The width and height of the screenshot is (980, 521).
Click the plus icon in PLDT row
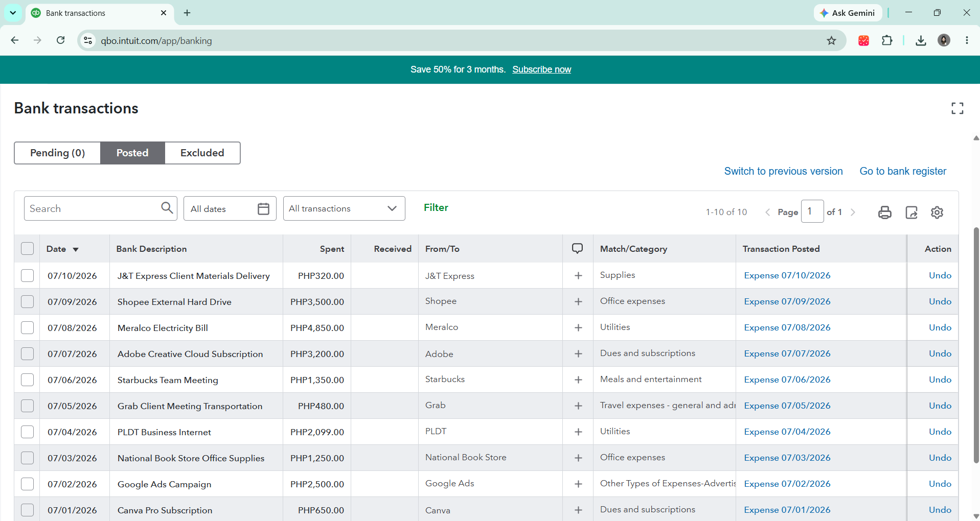pyautogui.click(x=578, y=432)
